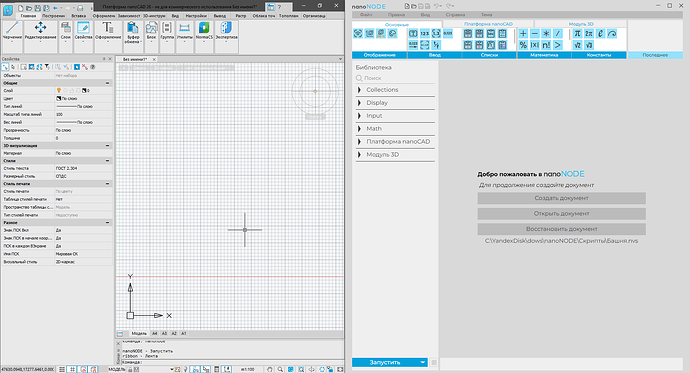Insert the percent modulo node
Image resolution: width=690 pixels, height=373 pixels.
[523, 45]
